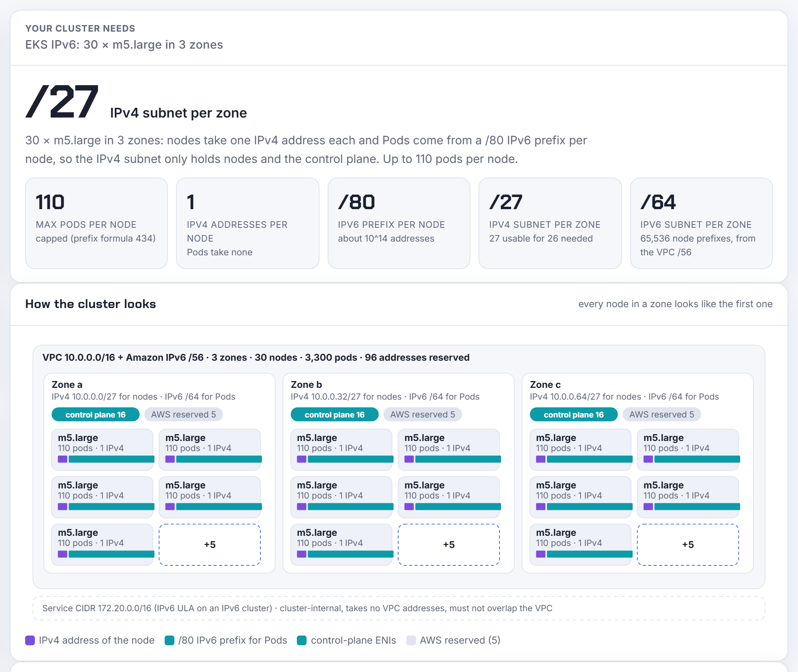Open the '/27 IPV4 SUBNET PER ZONE' stat card

[550, 223]
